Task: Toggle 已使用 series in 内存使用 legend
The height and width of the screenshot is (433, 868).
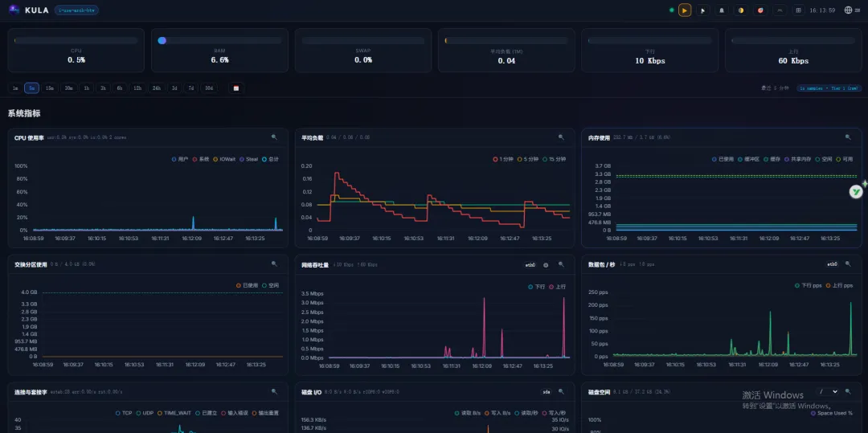Action: point(723,159)
